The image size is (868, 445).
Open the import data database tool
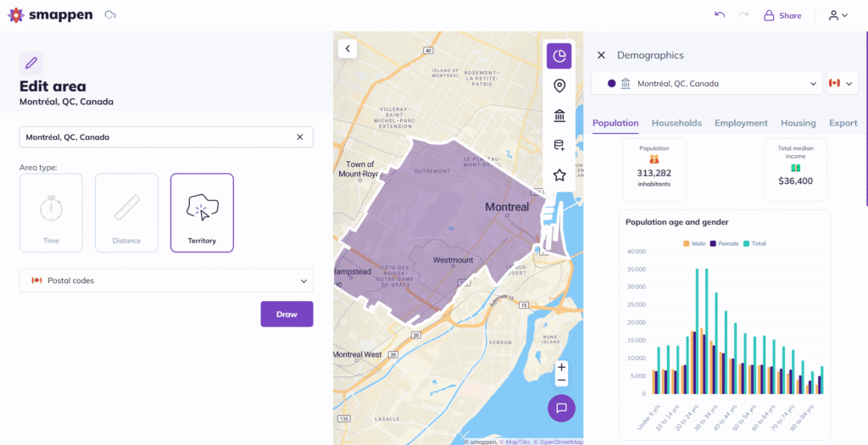tap(559, 146)
